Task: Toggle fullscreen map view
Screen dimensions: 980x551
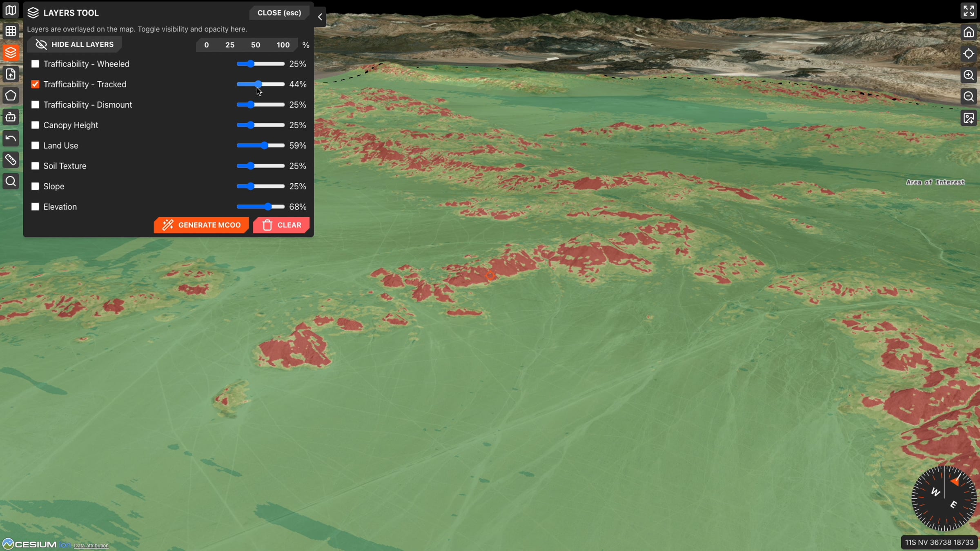Action: click(x=969, y=11)
